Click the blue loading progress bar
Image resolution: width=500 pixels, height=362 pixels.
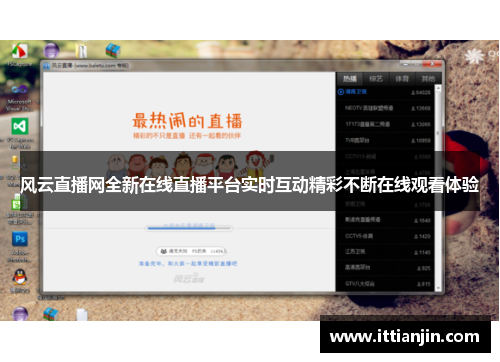click(x=189, y=228)
